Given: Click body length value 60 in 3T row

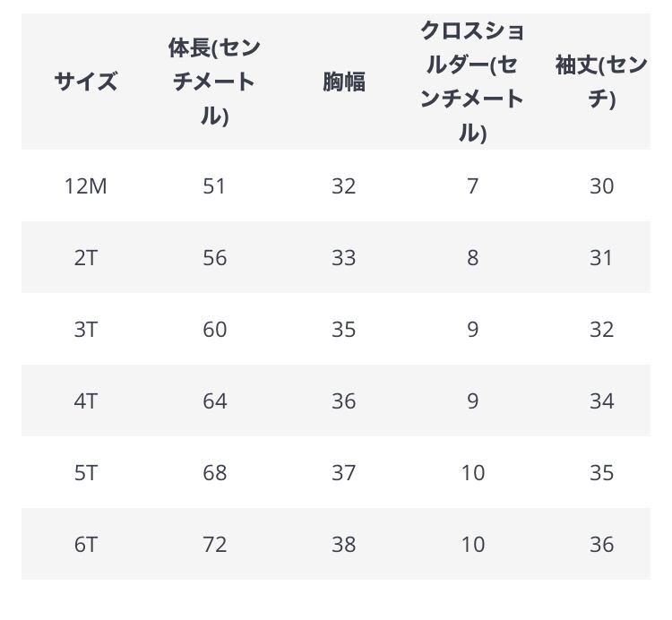Looking at the screenshot, I should [x=214, y=330].
